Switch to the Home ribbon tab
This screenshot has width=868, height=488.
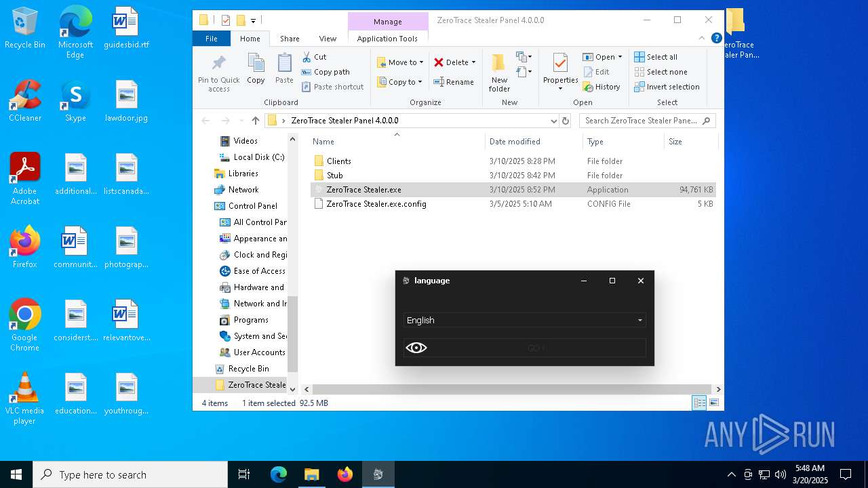(250, 39)
